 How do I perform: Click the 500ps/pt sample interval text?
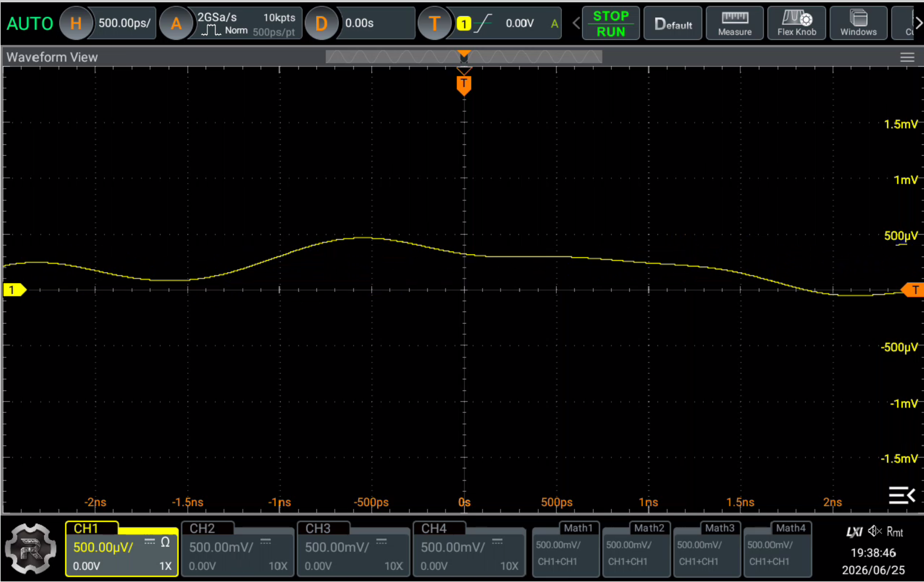tap(274, 32)
